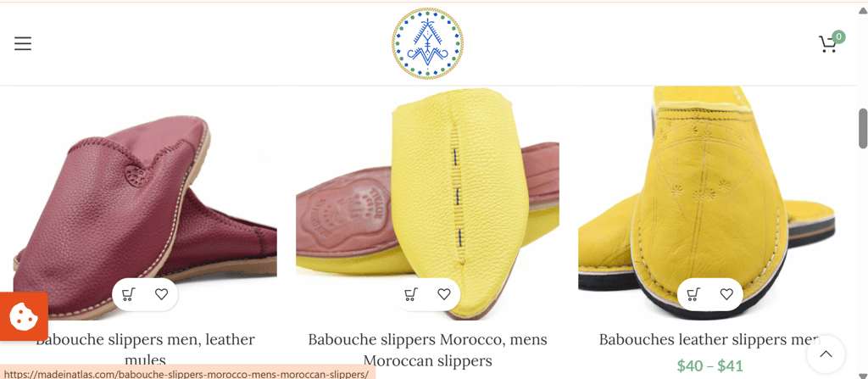This screenshot has height=379, width=868.
Task: Wishlist the mens Moroccan slippers
Action: (x=444, y=294)
